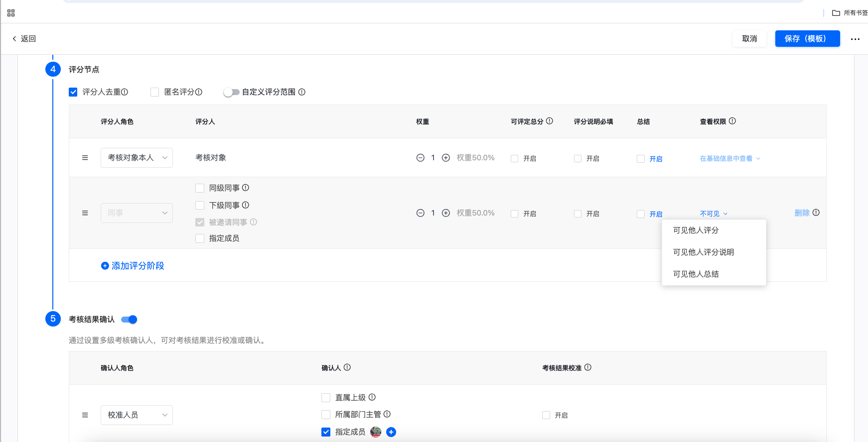Collapse the 不可见 permission dropdown
The image size is (868, 442).
(x=714, y=214)
